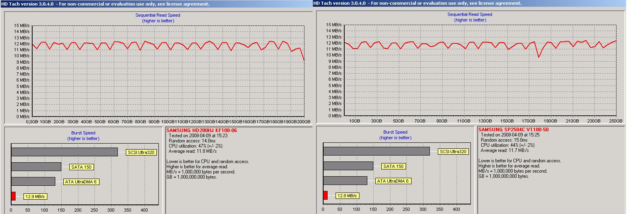
Task: Click the 0,0GB axis label on left graph
Action: coord(32,122)
